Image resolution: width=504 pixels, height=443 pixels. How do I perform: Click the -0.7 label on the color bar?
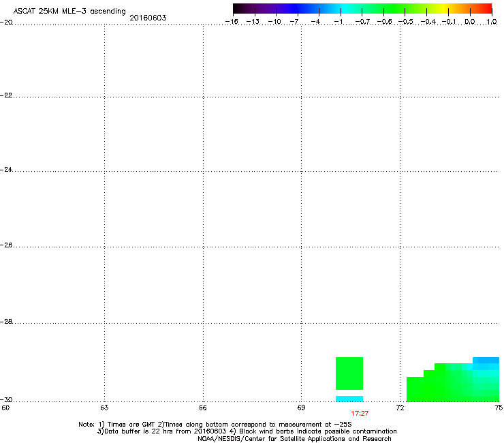tap(362, 22)
